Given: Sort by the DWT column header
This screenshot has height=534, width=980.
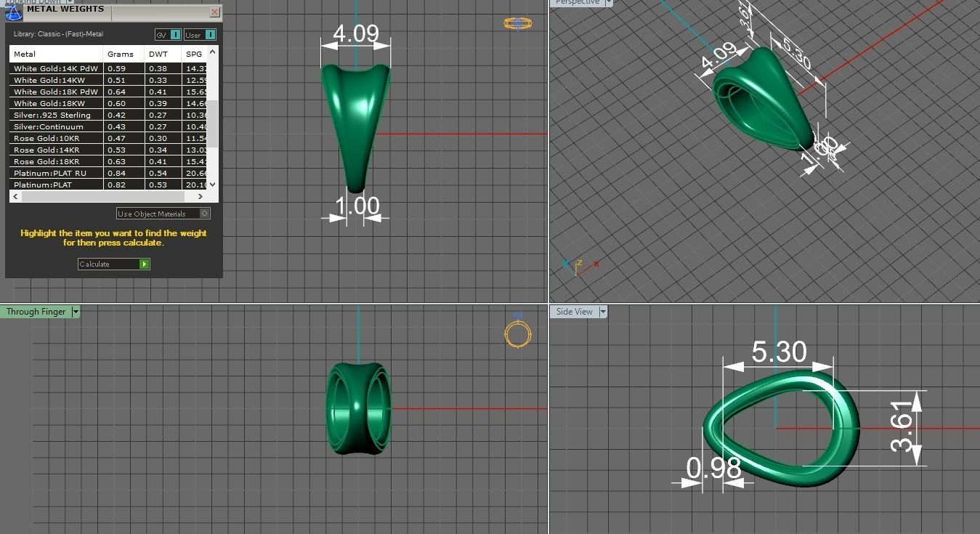Looking at the screenshot, I should click(163, 54).
